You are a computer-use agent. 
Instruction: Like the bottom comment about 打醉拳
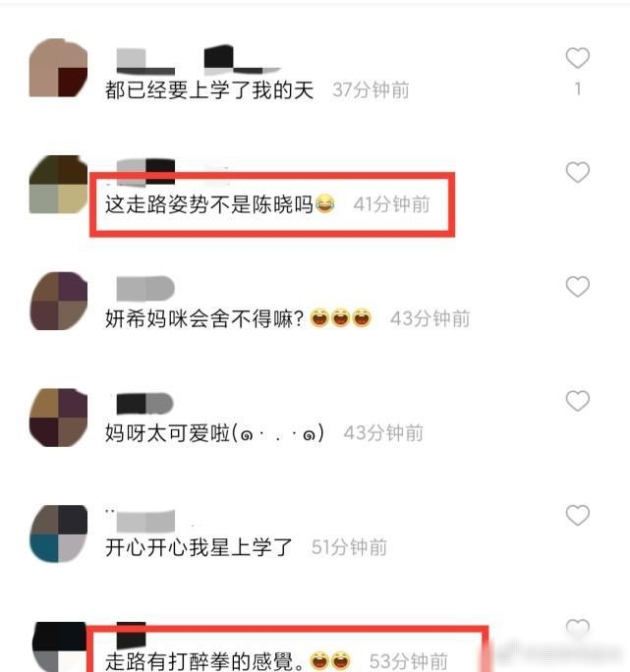click(x=578, y=628)
